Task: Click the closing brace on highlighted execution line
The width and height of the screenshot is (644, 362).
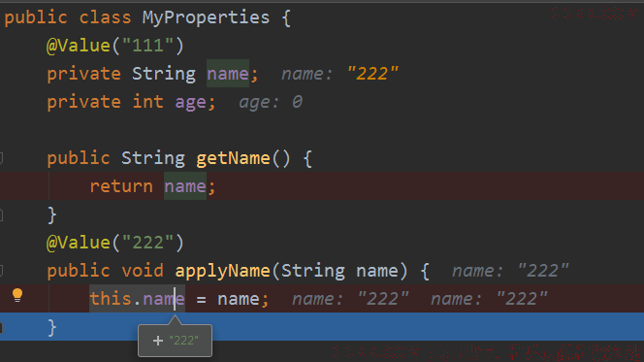Action: [x=51, y=327]
